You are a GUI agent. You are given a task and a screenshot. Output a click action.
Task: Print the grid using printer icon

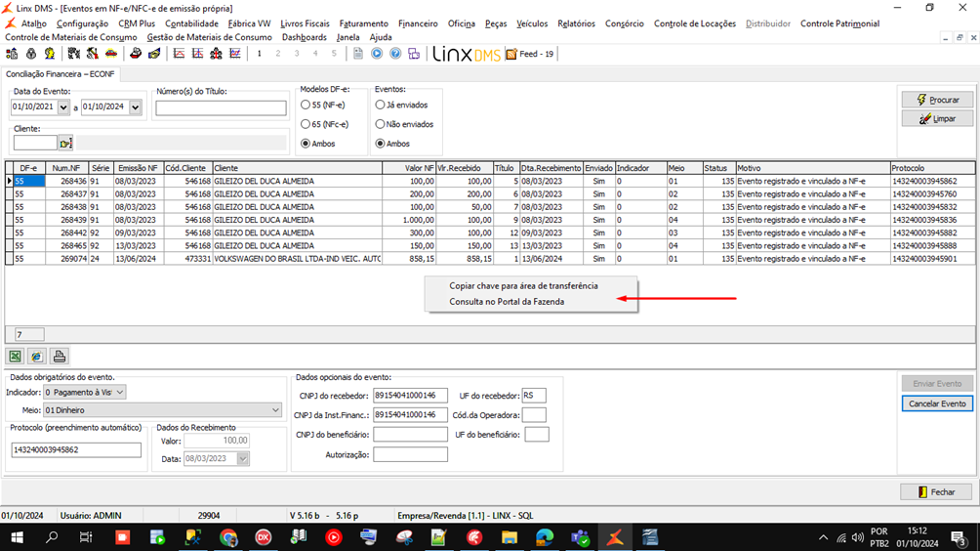(60, 357)
